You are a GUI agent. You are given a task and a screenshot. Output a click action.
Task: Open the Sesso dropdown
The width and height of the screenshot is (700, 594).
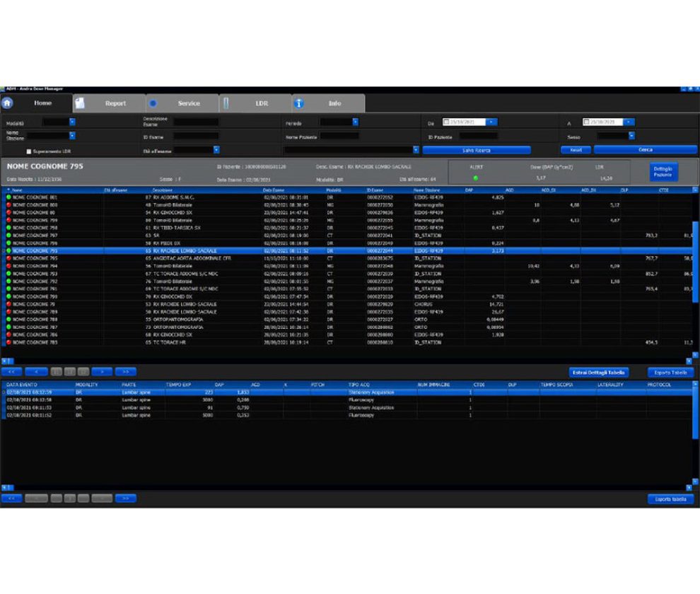coord(631,136)
